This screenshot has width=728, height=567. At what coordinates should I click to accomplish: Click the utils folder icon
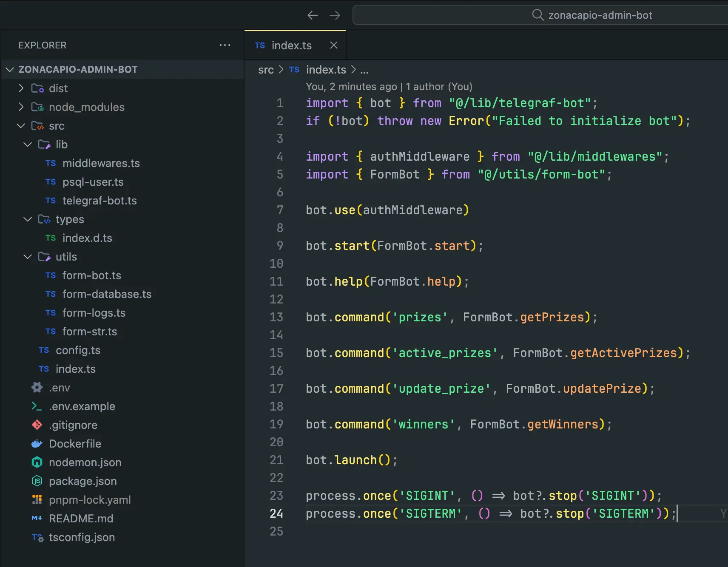(x=44, y=257)
